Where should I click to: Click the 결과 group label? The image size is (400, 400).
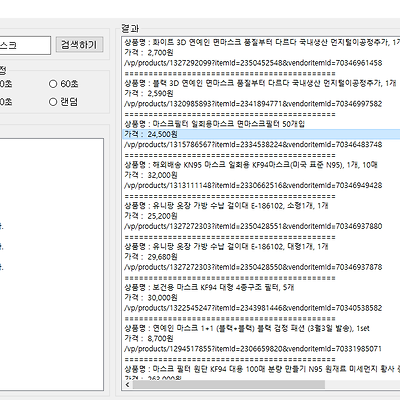point(130,28)
